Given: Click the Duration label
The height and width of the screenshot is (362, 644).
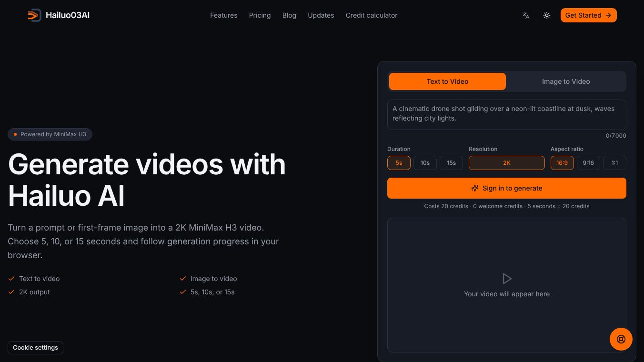Looking at the screenshot, I should click(399, 149).
